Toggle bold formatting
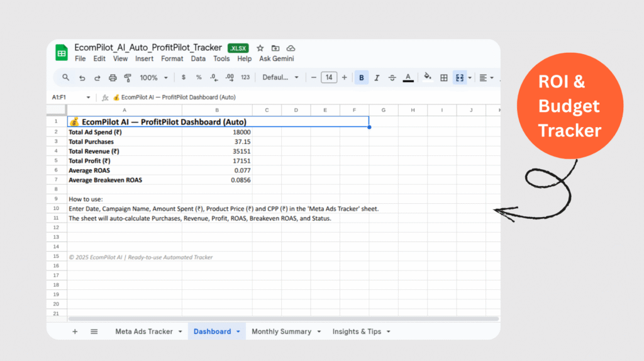The height and width of the screenshot is (361, 644). 362,78
